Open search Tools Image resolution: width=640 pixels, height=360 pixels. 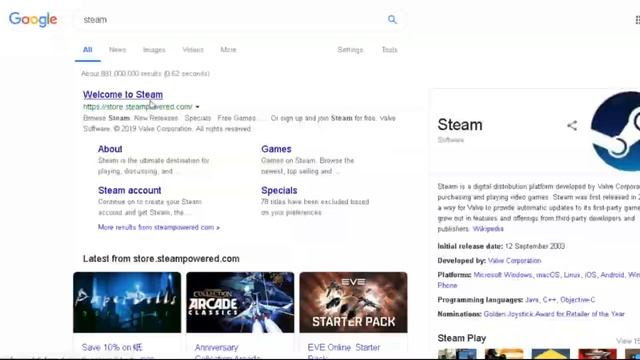click(x=389, y=50)
